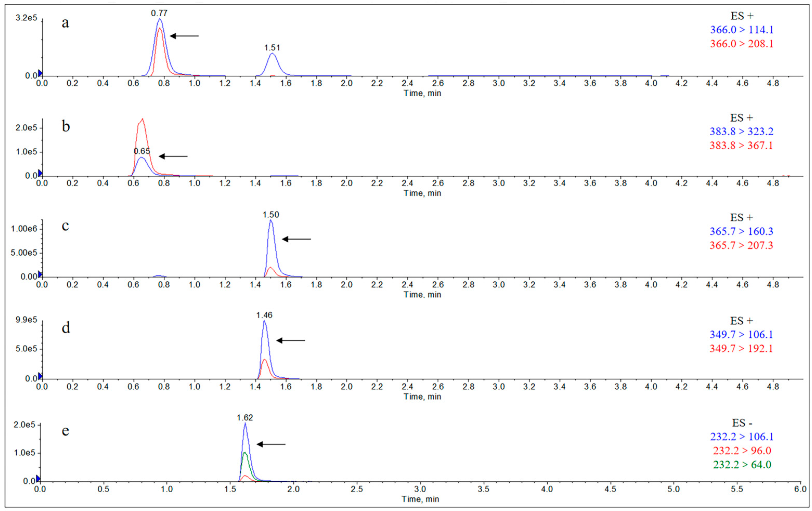Click the 5.5 tick label on panel e's x-axis
The height and width of the screenshot is (511, 812).
737,489
